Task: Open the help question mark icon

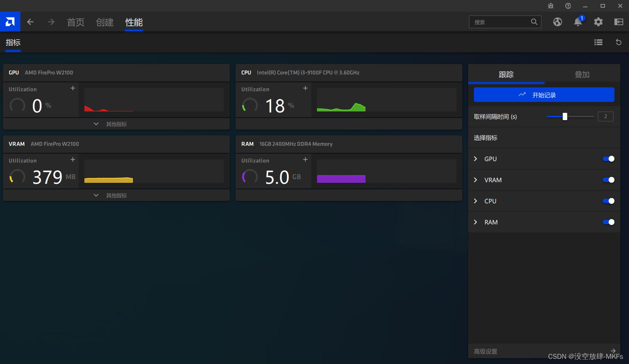Action: tap(568, 6)
